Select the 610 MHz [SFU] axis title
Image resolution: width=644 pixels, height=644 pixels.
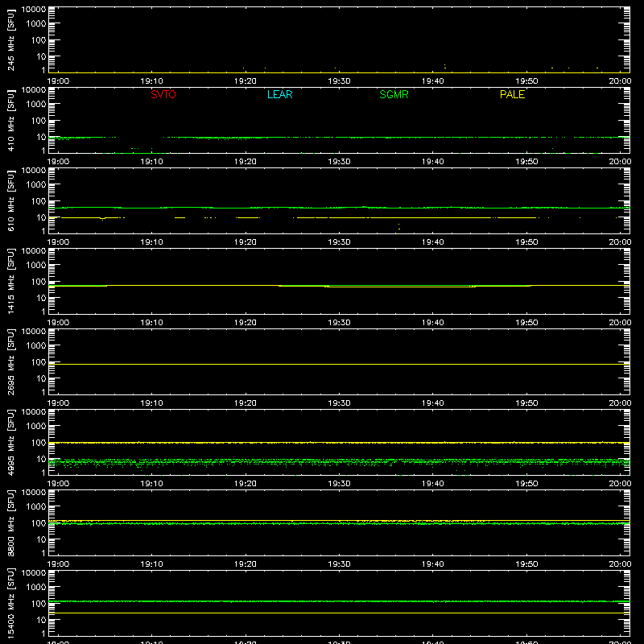(x=10, y=200)
